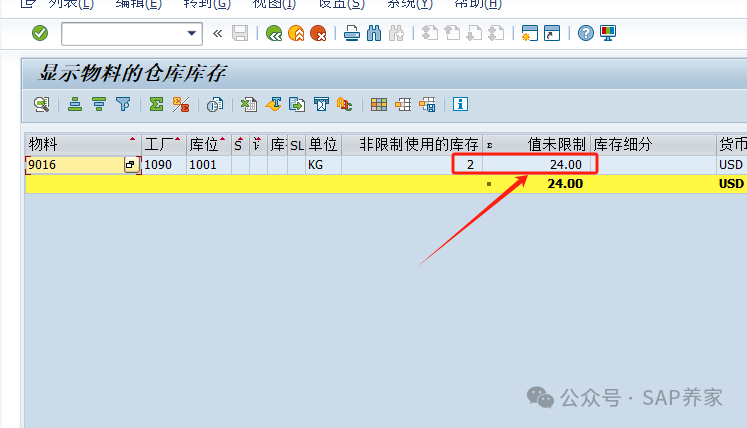Open the 视图(I) menu
Viewport: 747px width, 428px height.
point(274,4)
